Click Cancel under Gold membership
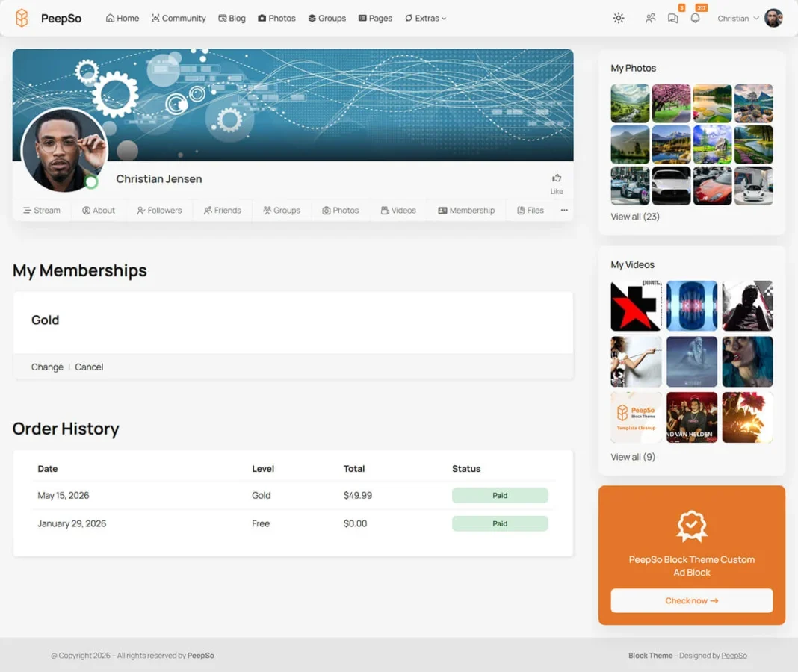798x672 pixels. [89, 367]
